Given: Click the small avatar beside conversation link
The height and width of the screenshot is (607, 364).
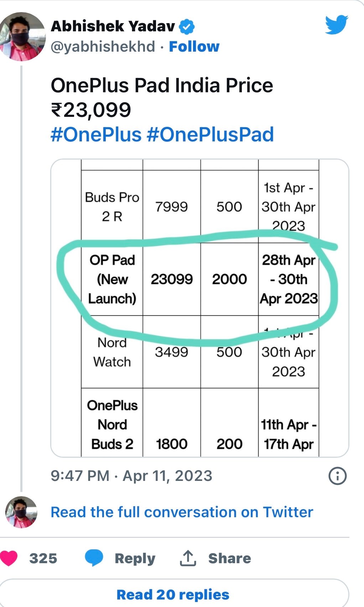Looking at the screenshot, I should [21, 512].
